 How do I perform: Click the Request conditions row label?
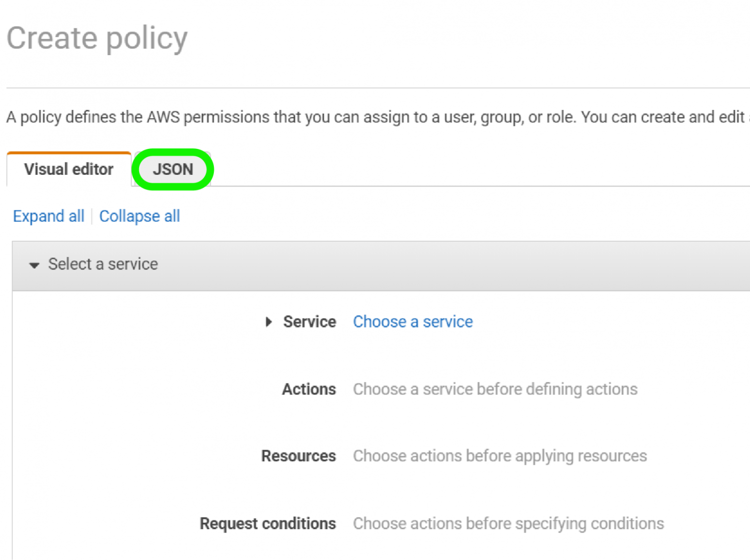click(x=268, y=523)
